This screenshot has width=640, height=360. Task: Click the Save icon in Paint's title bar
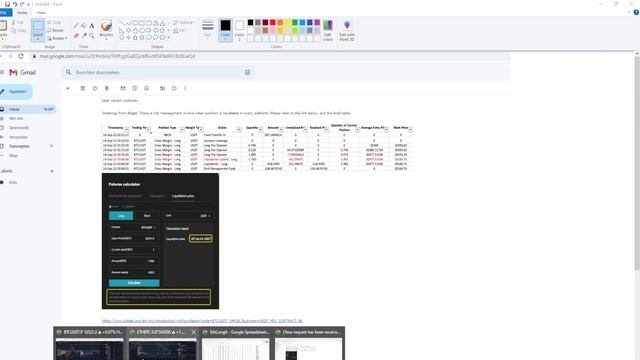pyautogui.click(x=7, y=4)
